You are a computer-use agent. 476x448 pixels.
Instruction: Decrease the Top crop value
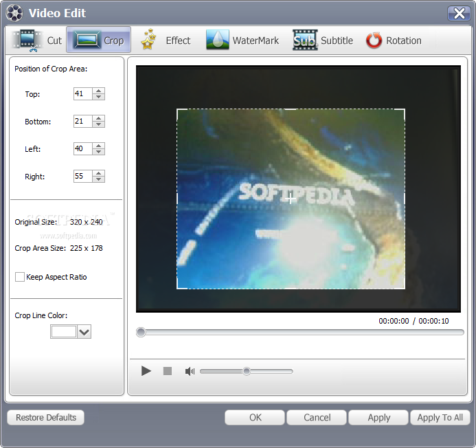(x=98, y=97)
